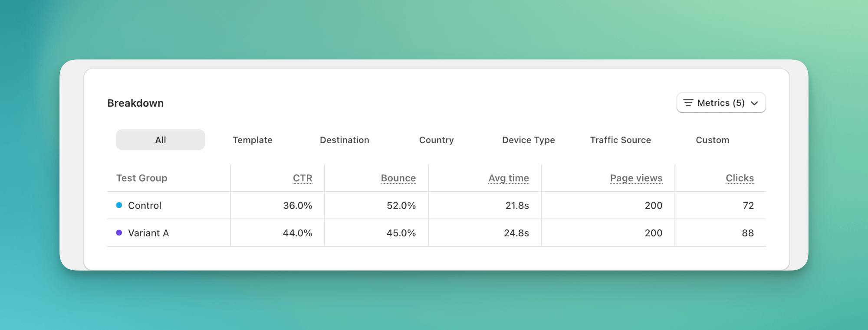Click the 36.0% CTR value
868x330 pixels.
[x=298, y=206]
